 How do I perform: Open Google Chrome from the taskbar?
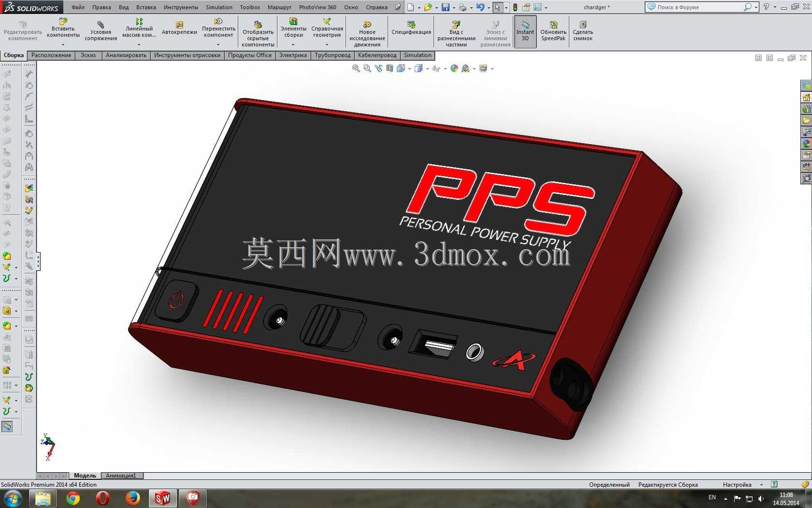(73, 498)
